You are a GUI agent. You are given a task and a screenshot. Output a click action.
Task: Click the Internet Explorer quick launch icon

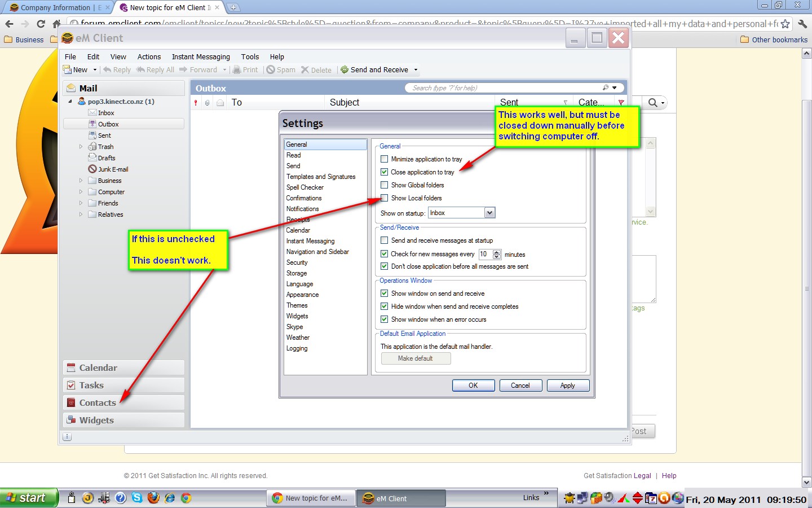point(170,497)
